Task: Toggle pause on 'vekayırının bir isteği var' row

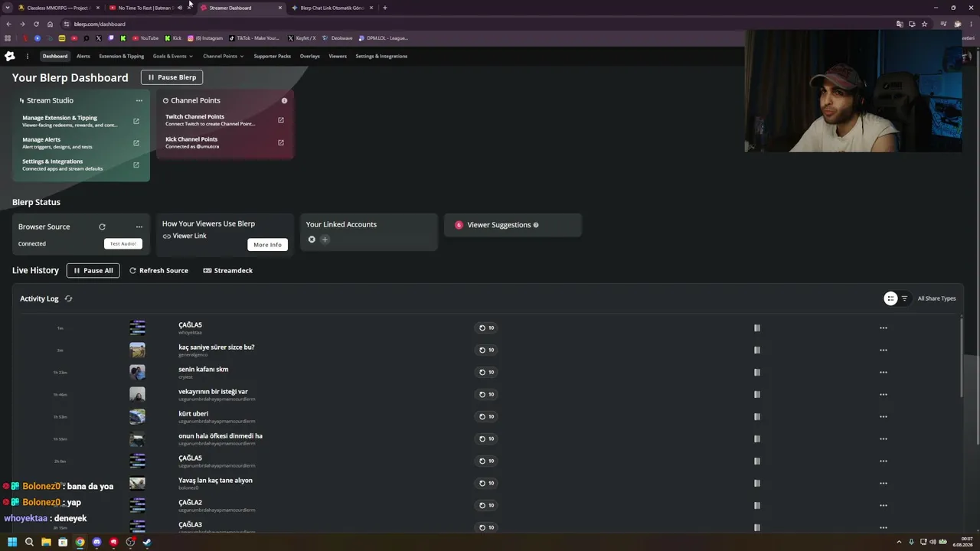Action: click(757, 394)
